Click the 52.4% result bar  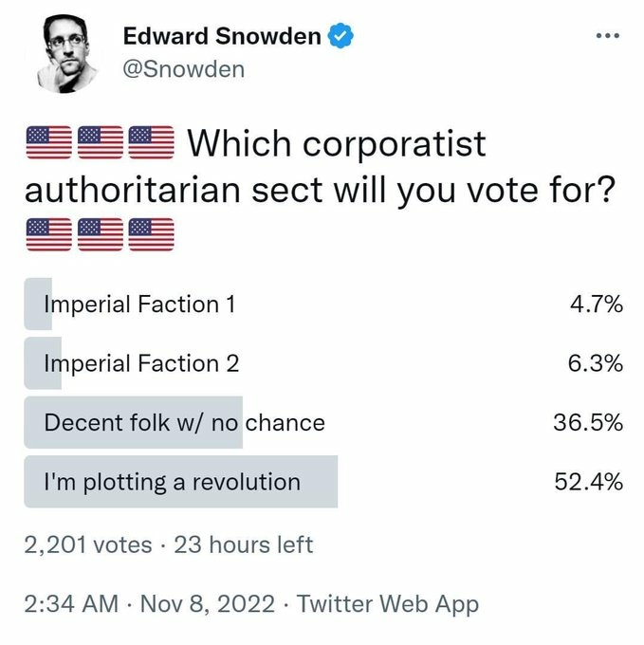(x=180, y=482)
